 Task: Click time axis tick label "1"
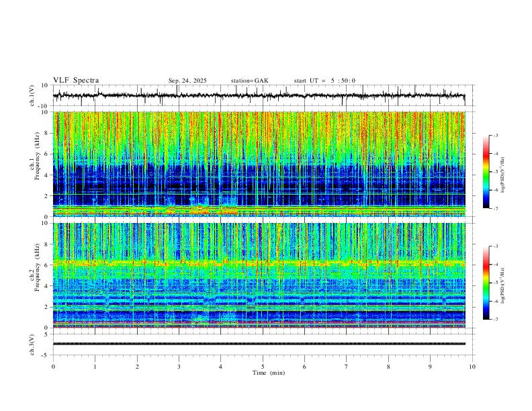click(x=95, y=367)
